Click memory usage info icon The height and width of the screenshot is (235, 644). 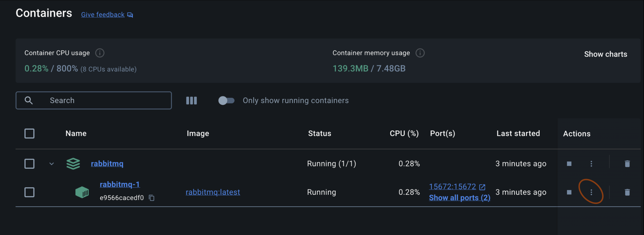coord(420,53)
